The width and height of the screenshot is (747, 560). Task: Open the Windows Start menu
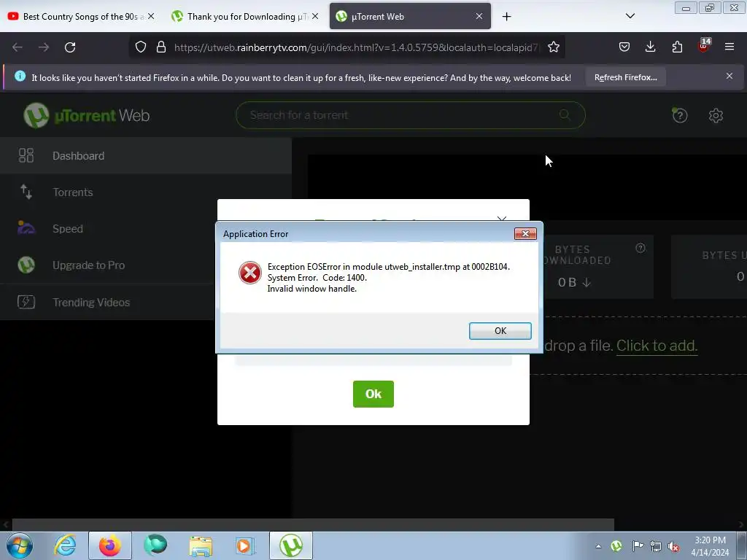click(20, 545)
